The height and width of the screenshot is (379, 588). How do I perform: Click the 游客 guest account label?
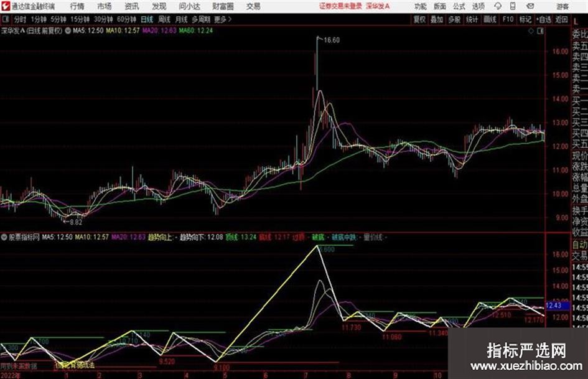click(x=562, y=6)
